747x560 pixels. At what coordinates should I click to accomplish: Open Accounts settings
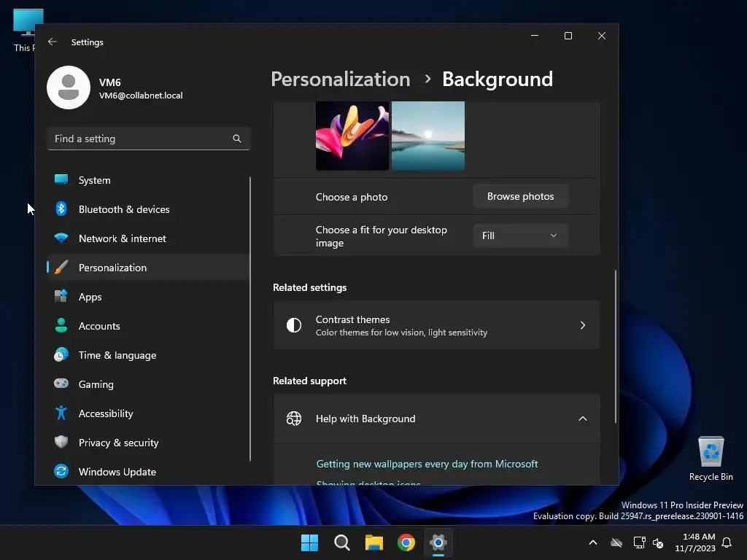(148, 326)
